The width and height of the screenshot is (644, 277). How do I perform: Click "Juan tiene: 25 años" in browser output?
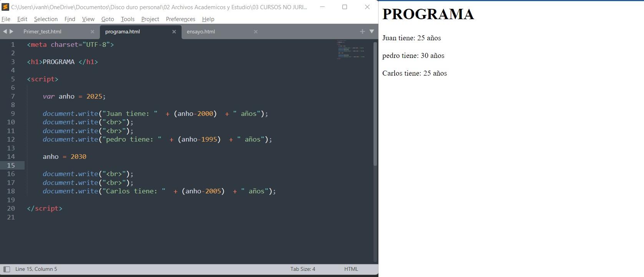[x=412, y=38]
